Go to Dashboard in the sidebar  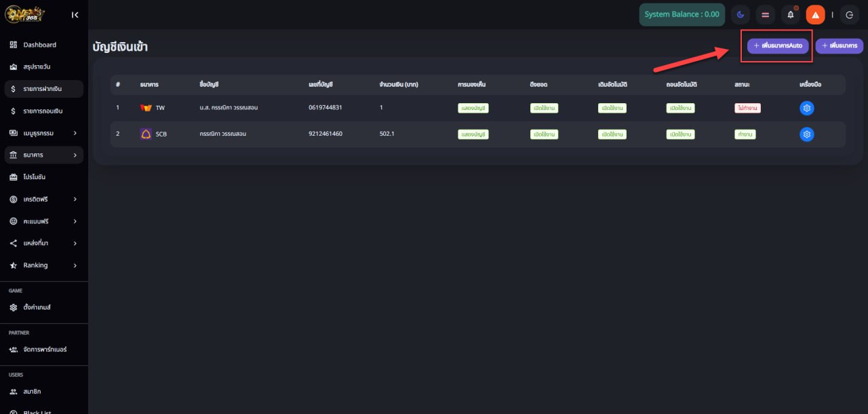39,45
